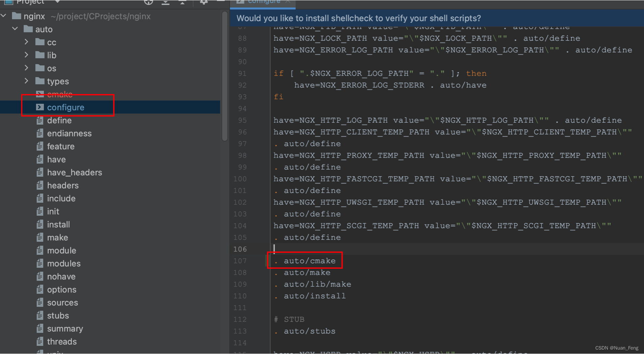Screen dimensions: 644x354
Task: Place cursor on '. auto/cmake' line
Action: pos(305,261)
